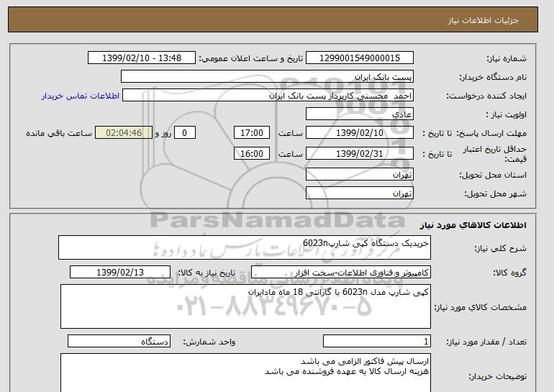This screenshot has height=392, width=554.
Task: Click the general description box with شارپ6023n
Action: click(245, 247)
